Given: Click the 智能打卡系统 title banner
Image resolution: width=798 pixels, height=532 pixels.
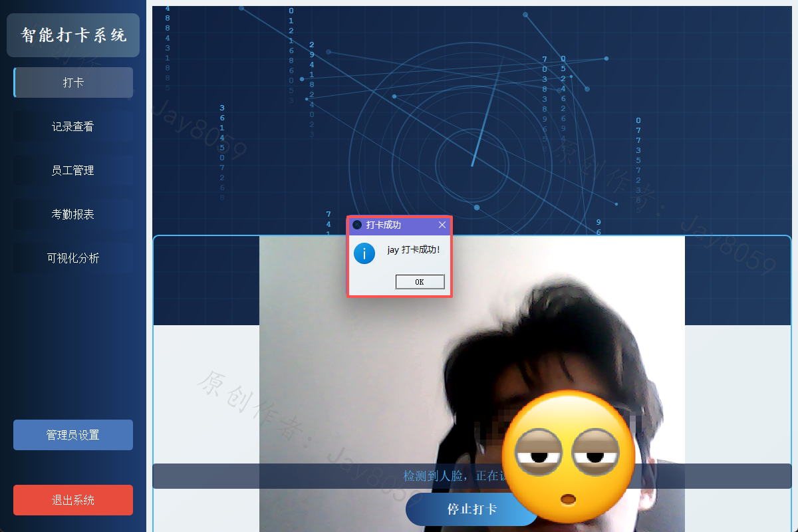Looking at the screenshot, I should coord(73,35).
